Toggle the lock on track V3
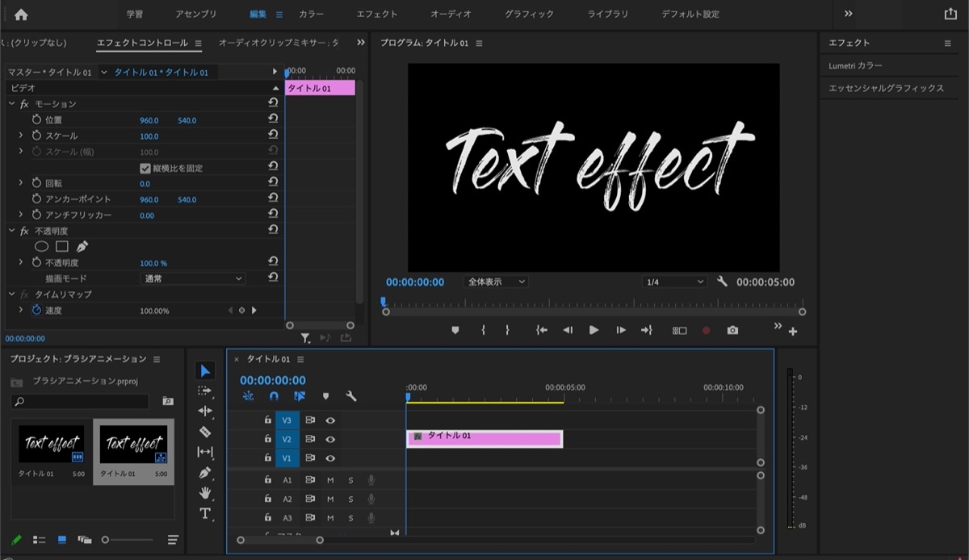Image resolution: width=969 pixels, height=560 pixels. pos(268,420)
